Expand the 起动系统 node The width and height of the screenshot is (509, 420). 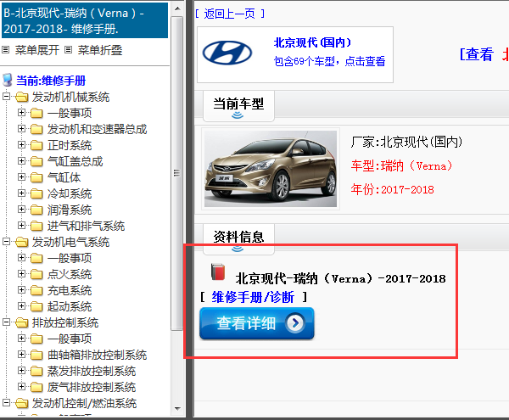(x=21, y=306)
